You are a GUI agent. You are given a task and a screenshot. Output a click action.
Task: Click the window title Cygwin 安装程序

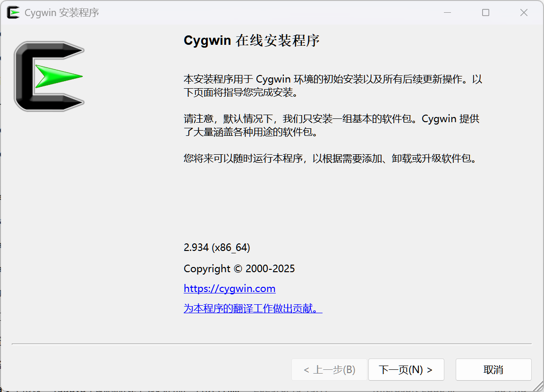[62, 13]
